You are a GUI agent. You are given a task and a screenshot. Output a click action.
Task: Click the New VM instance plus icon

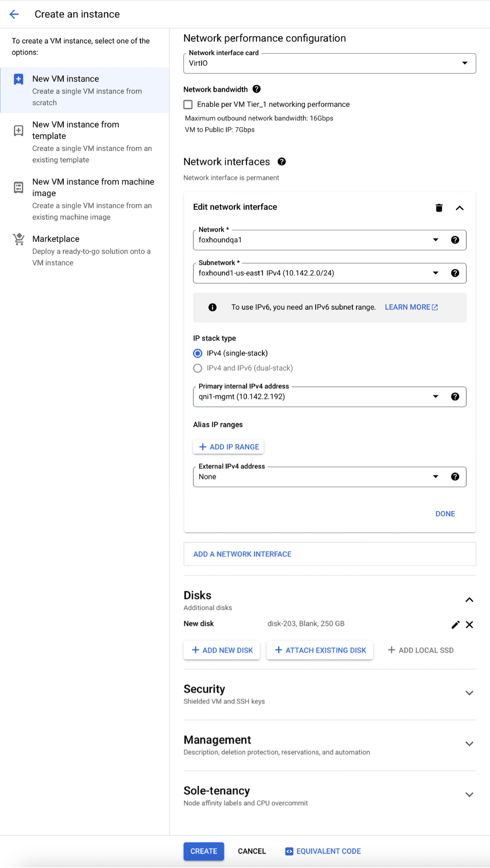(19, 79)
